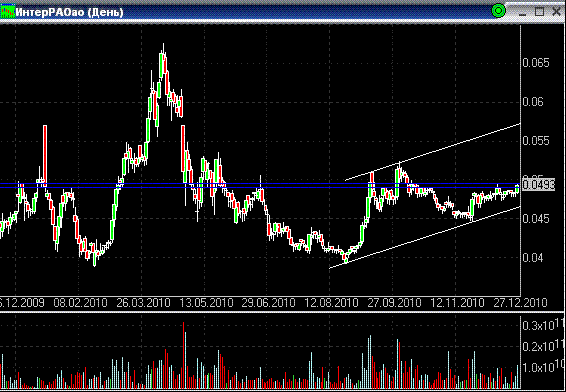Click the ИнтерРАОао (День) window title
566x392 pixels.
tap(70, 12)
